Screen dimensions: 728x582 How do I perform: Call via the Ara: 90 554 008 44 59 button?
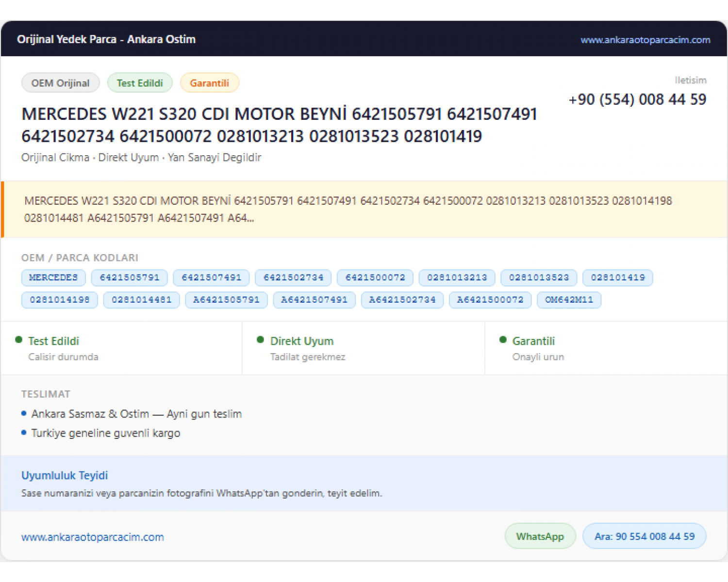(645, 536)
